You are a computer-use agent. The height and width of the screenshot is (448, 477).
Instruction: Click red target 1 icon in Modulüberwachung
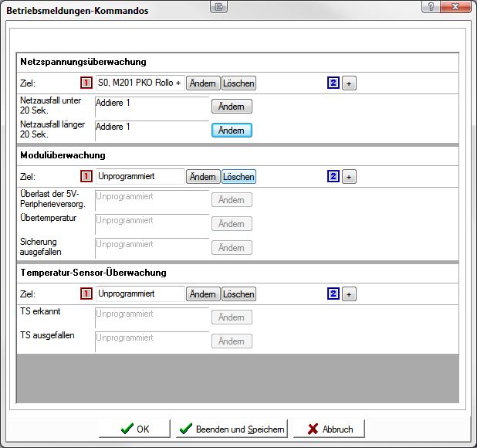[x=86, y=177]
